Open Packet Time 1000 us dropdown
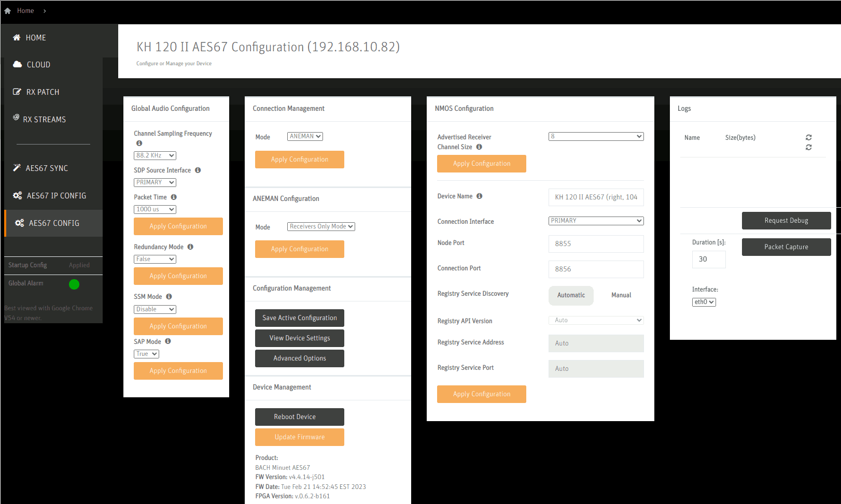Image resolution: width=841 pixels, height=504 pixels. point(155,209)
